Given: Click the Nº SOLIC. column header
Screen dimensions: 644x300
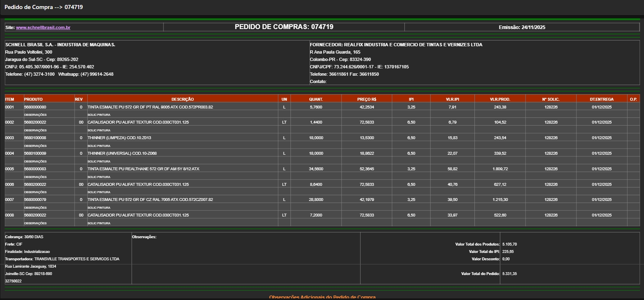Looking at the screenshot, I should click(551, 99).
